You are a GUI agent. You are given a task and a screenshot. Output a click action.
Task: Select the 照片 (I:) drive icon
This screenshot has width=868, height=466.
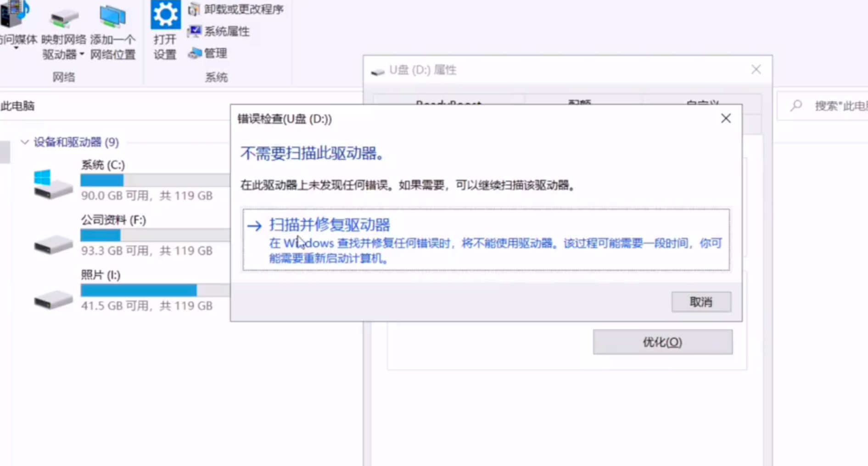coord(53,299)
